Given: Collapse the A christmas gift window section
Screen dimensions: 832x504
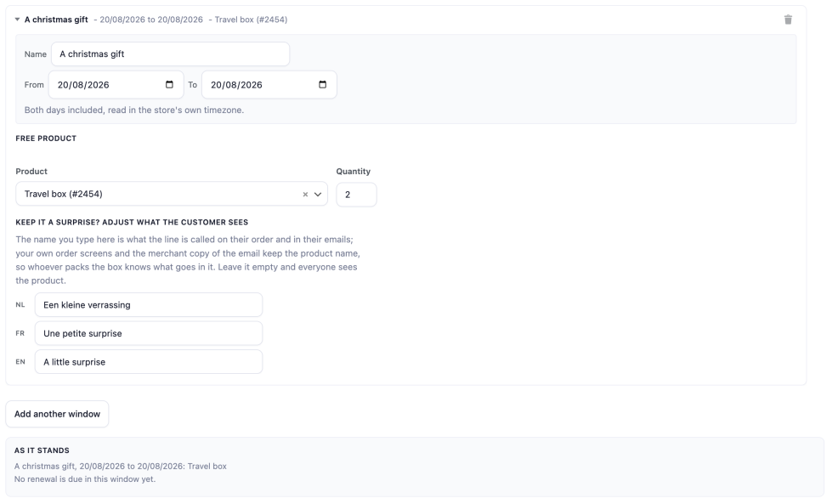Looking at the screenshot, I should (18, 20).
